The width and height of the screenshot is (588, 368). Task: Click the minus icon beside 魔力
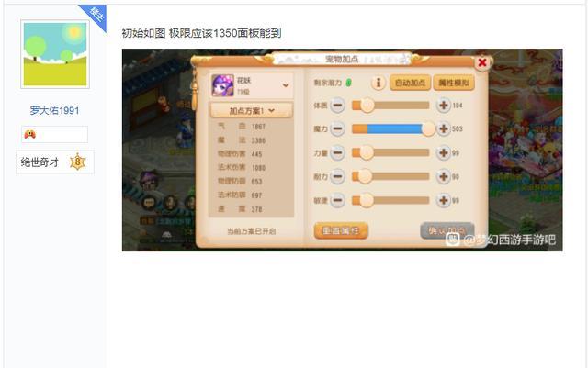pos(337,128)
